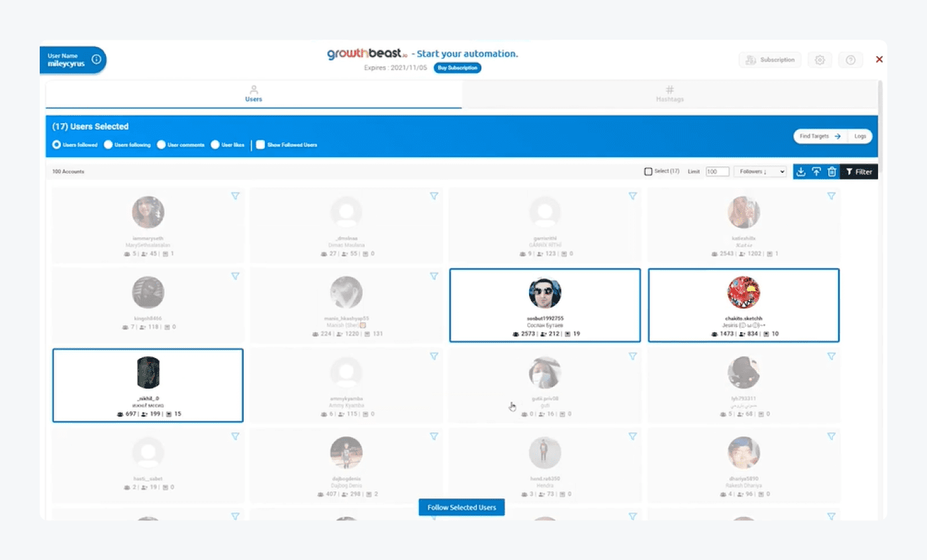Click the trash delete icon

pyautogui.click(x=832, y=172)
